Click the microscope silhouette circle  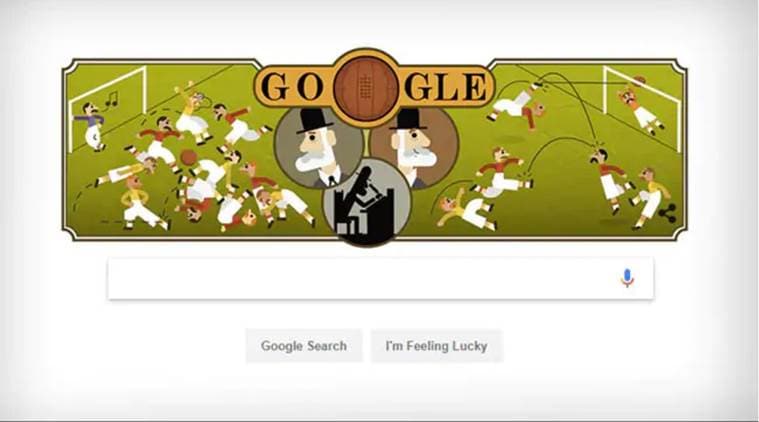point(366,202)
